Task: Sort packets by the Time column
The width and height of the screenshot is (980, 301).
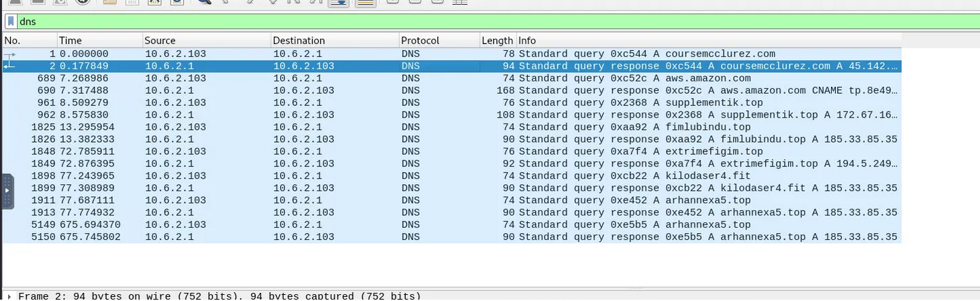Action: coord(99,41)
